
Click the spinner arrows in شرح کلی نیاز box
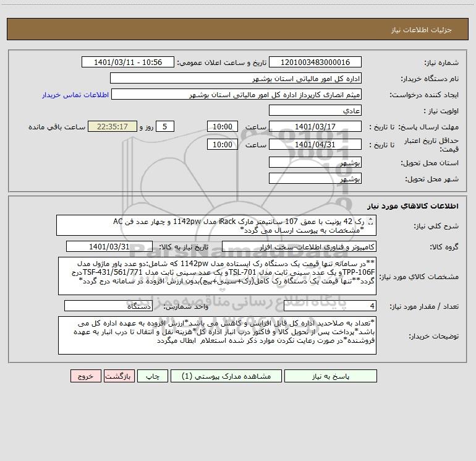coord(370,222)
